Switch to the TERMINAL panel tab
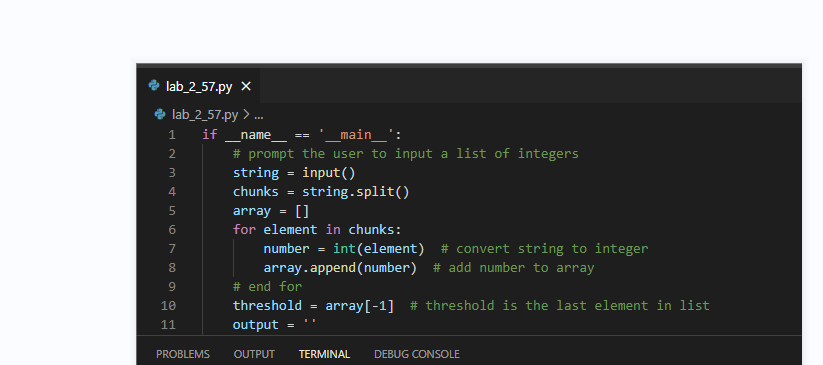This screenshot has height=365, width=823. [324, 354]
